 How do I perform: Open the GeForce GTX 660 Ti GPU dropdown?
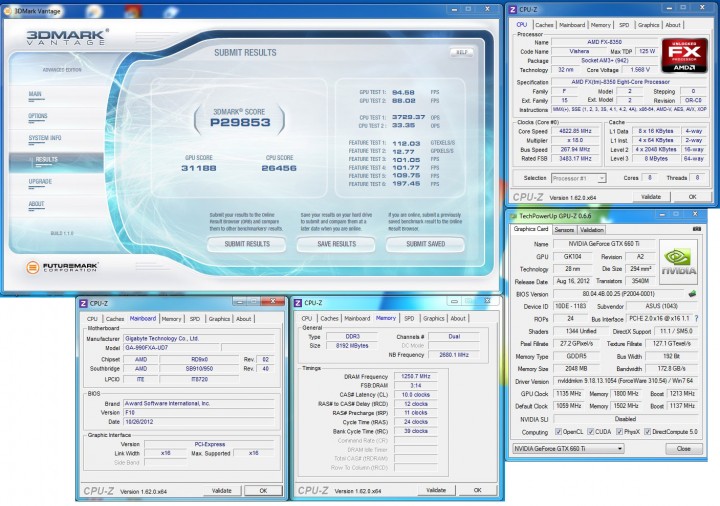coord(568,449)
